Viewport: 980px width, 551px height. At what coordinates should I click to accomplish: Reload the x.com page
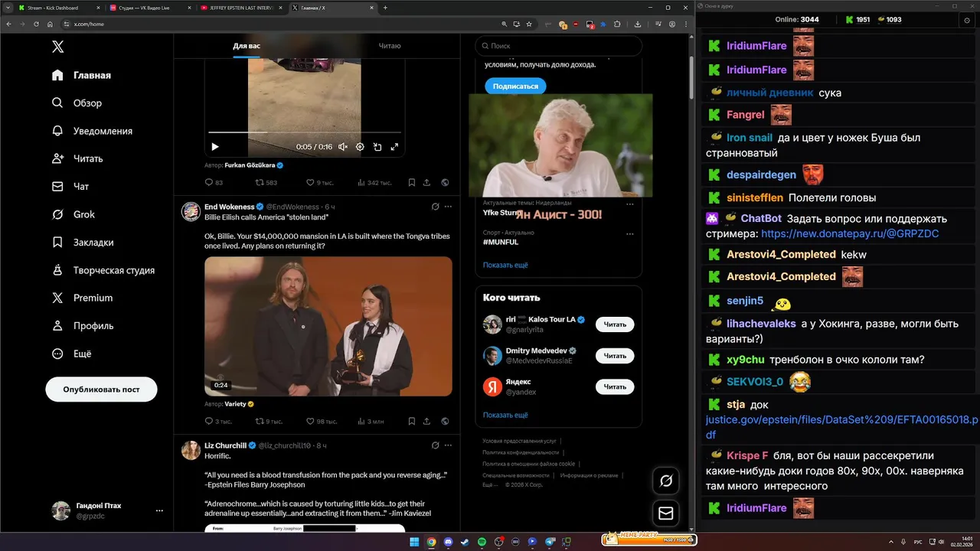(x=38, y=24)
